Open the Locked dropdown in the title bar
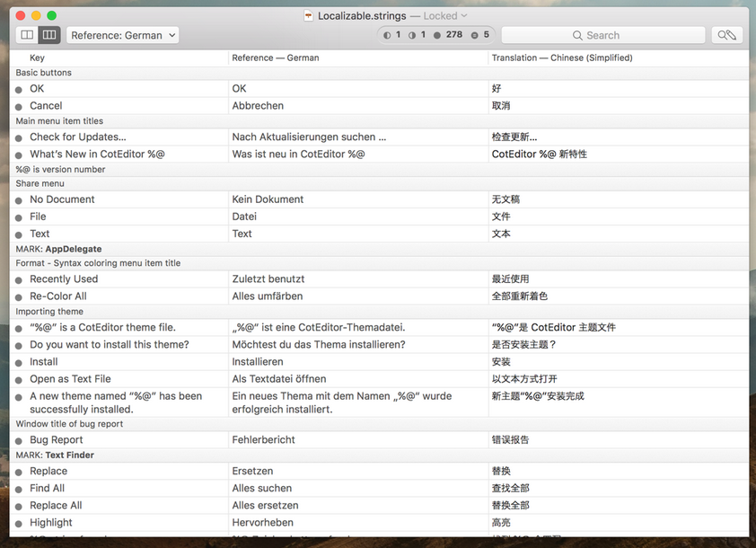756x548 pixels. (447, 15)
